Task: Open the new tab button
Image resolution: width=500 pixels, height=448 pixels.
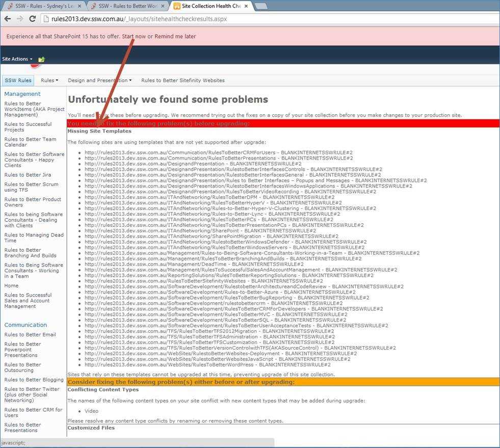Action: (261, 6)
